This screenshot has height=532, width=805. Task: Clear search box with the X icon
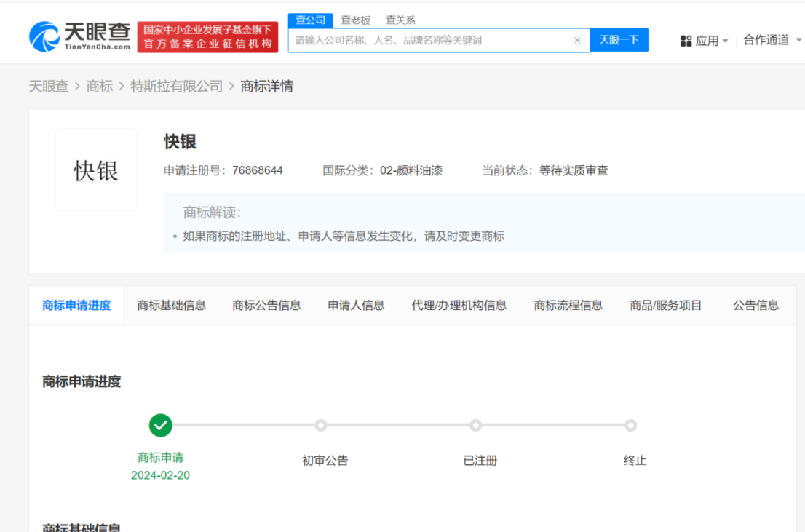(x=577, y=41)
